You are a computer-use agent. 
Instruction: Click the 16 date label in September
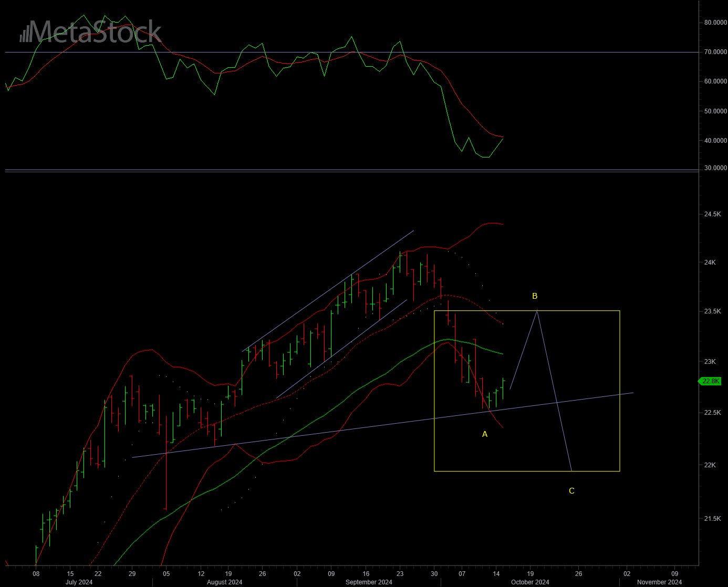(366, 574)
